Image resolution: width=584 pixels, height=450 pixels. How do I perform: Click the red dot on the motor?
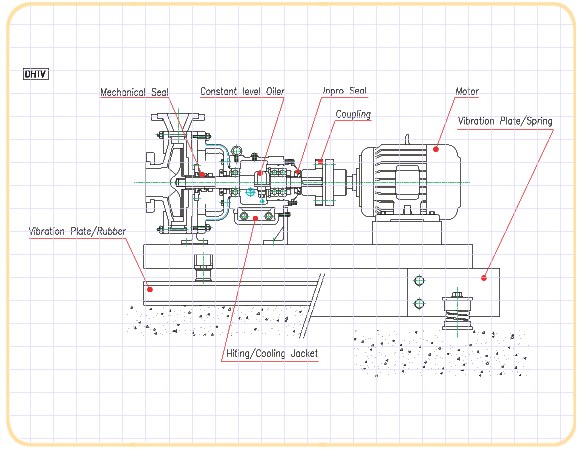click(x=436, y=149)
